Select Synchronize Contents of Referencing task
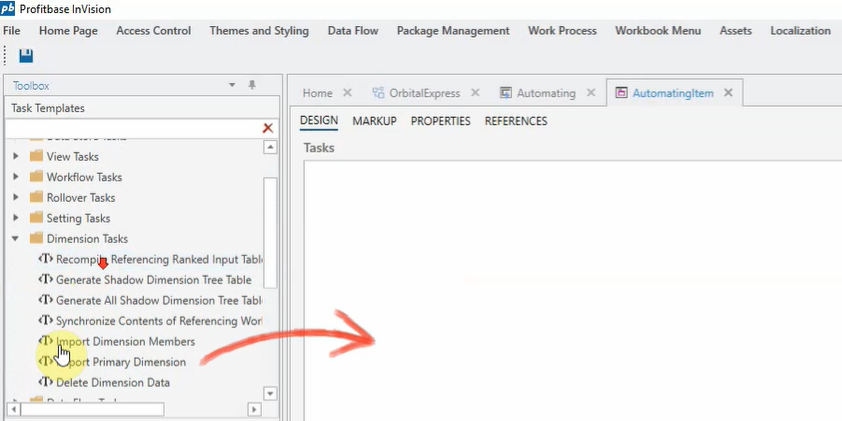Screen dimensions: 842x421 159,321
